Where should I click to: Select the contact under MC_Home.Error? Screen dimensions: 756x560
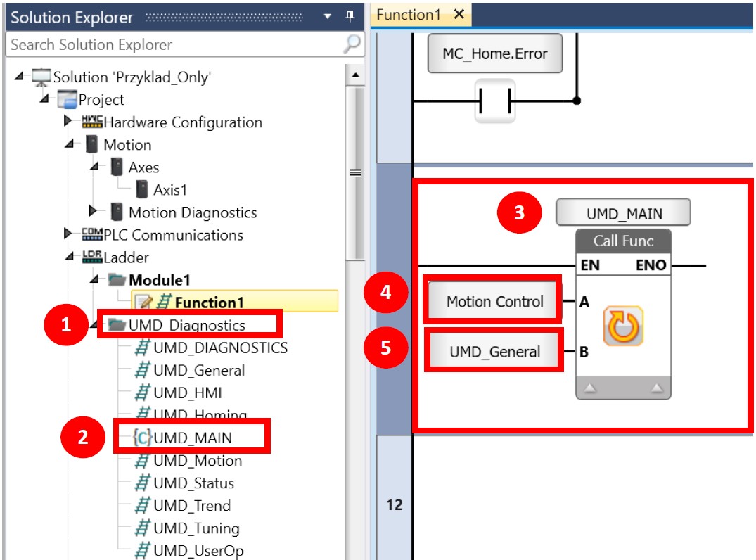tap(494, 101)
